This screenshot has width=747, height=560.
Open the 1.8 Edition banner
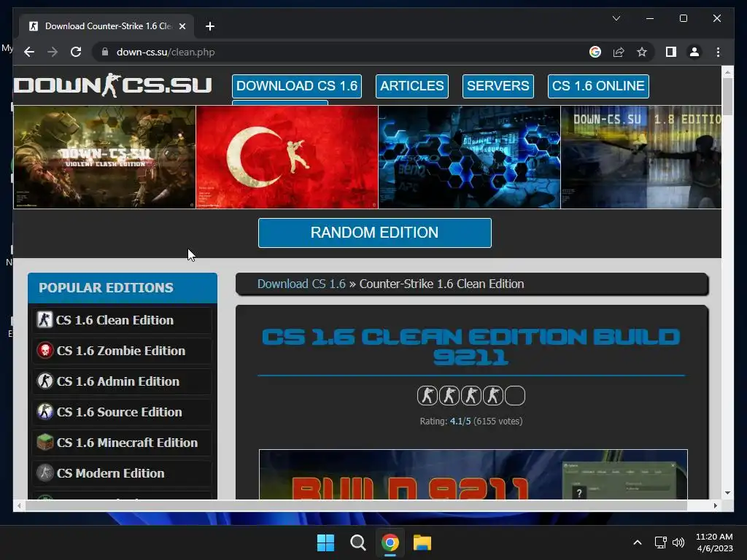point(641,157)
